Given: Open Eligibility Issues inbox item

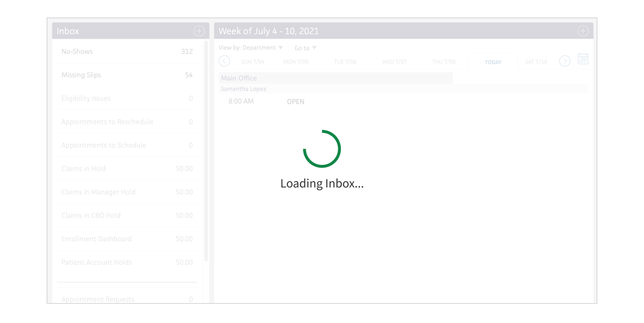Looking at the screenshot, I should pyautogui.click(x=127, y=98).
